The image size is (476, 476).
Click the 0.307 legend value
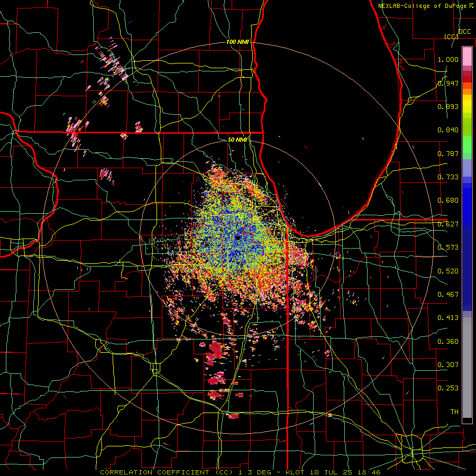pyautogui.click(x=448, y=365)
